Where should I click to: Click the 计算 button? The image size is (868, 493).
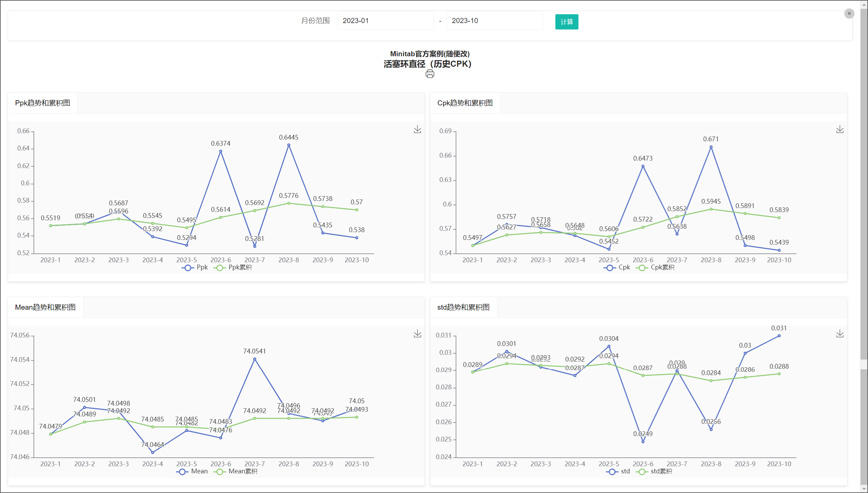[567, 22]
